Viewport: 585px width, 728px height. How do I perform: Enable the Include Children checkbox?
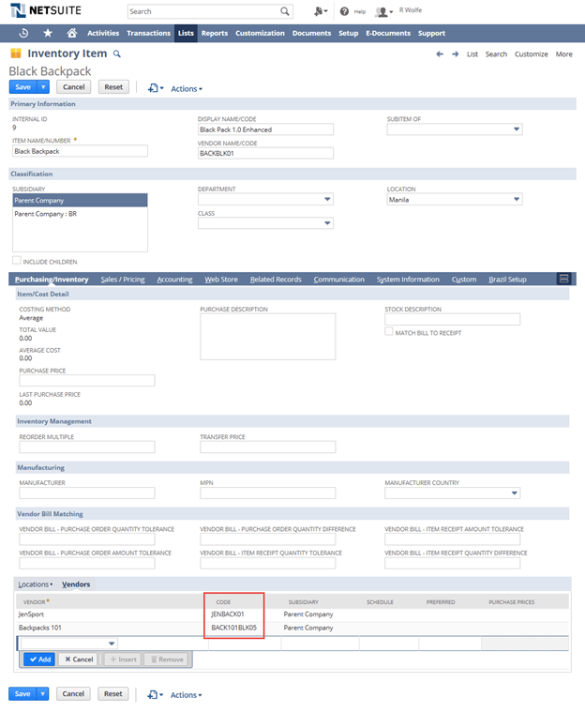coord(17,260)
